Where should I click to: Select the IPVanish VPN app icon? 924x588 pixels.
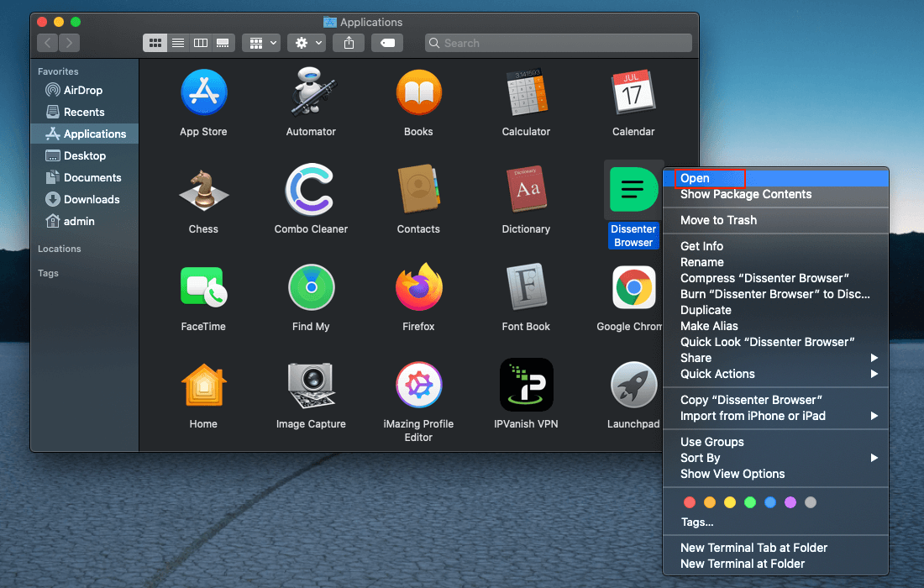pos(526,384)
